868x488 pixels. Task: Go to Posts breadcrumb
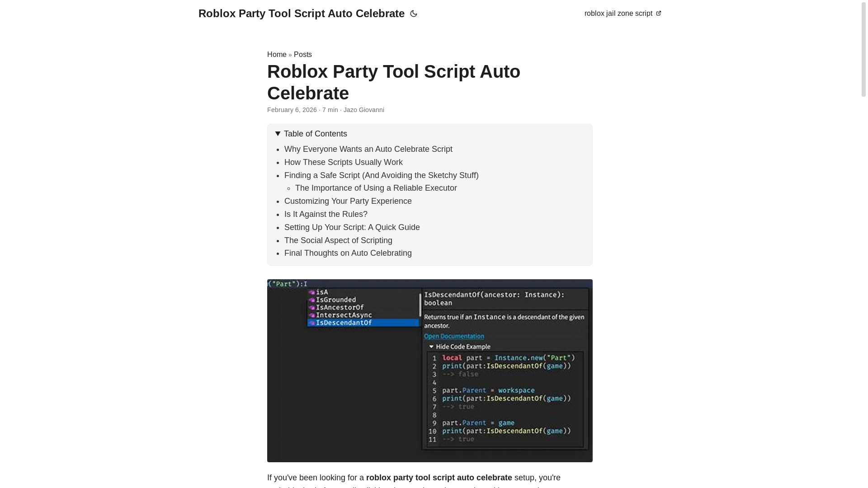coord(302,55)
